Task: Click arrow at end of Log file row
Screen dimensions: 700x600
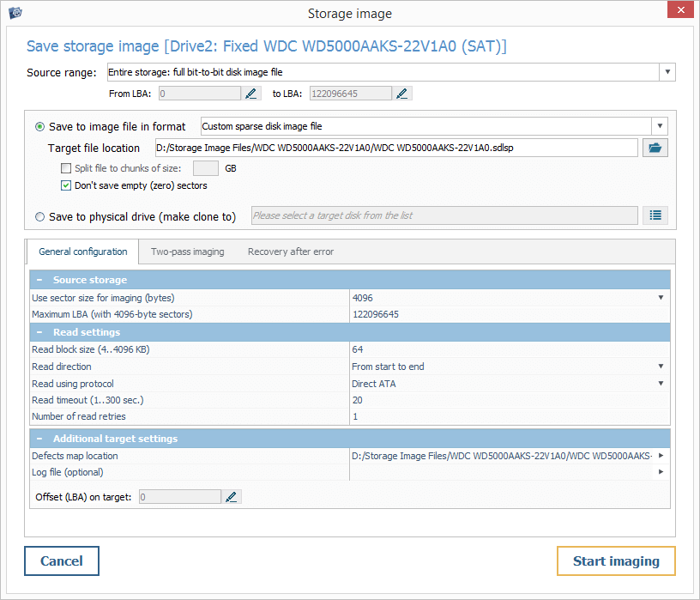Action: [661, 472]
